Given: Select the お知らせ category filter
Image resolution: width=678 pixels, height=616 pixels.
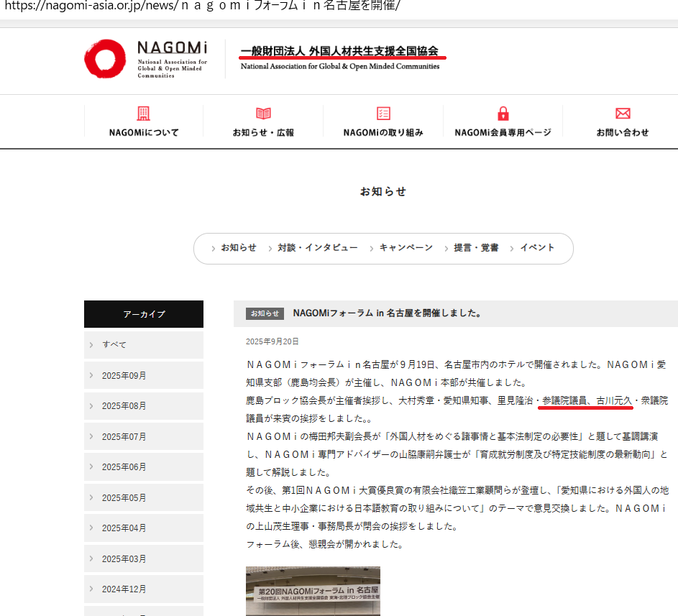Looking at the screenshot, I should [x=239, y=248].
